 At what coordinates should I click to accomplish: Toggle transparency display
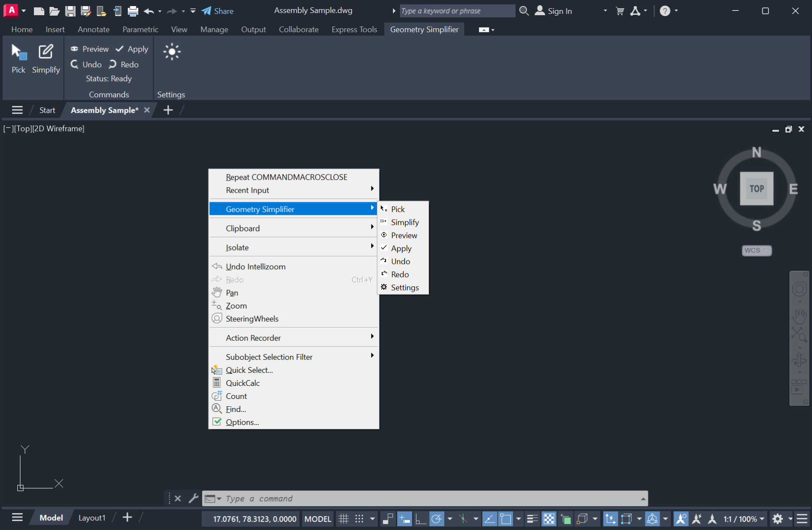549,519
